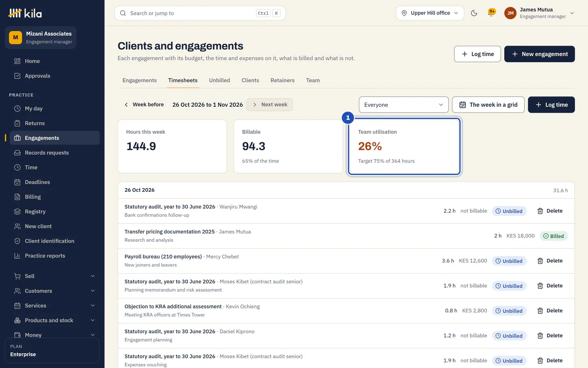Click the Billed status badge

click(554, 236)
